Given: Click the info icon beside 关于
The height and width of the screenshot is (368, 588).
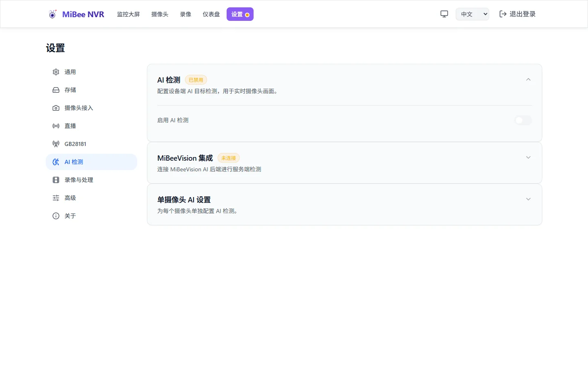Looking at the screenshot, I should click(x=56, y=216).
